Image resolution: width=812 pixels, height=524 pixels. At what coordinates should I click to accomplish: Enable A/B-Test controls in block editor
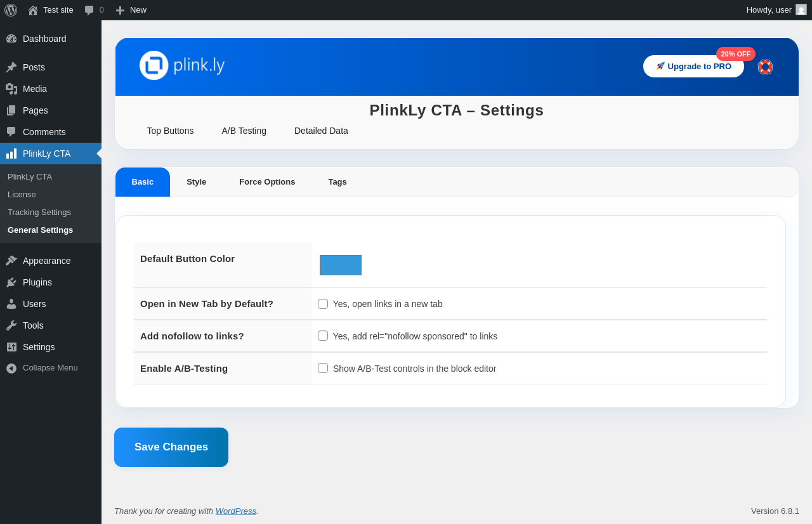click(323, 368)
